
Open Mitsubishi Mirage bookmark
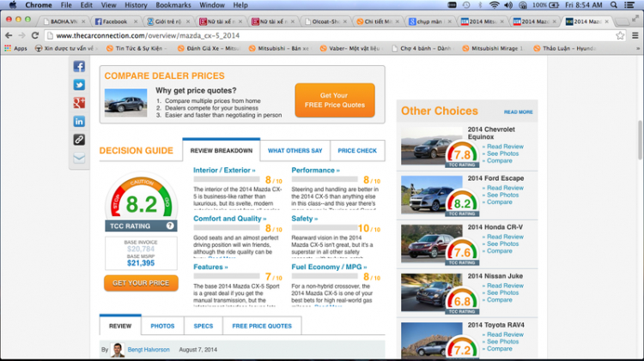(x=493, y=48)
